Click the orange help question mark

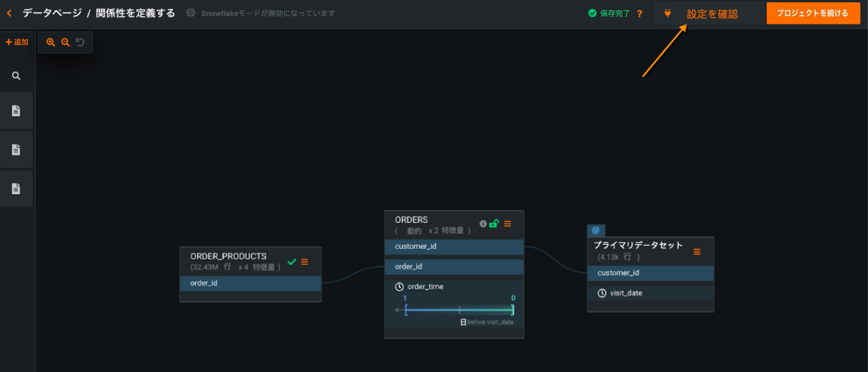[640, 13]
